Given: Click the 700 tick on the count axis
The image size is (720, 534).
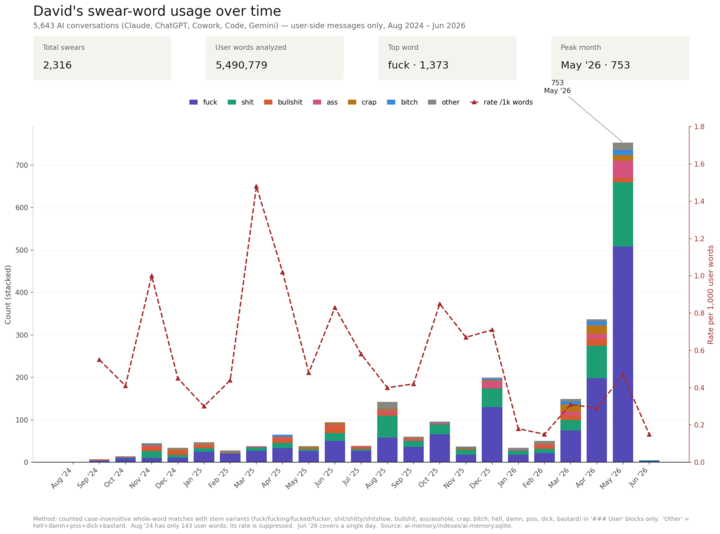Looking at the screenshot, I should coord(22,165).
